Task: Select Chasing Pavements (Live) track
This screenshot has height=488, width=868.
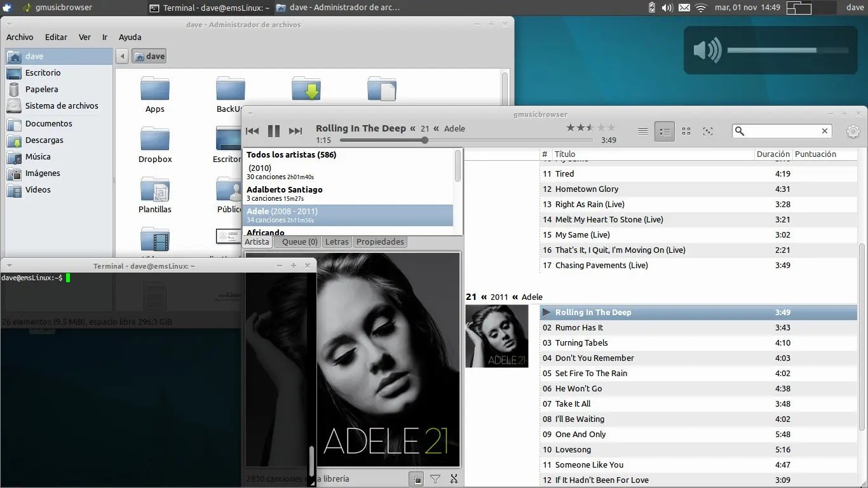Action: point(698,266)
